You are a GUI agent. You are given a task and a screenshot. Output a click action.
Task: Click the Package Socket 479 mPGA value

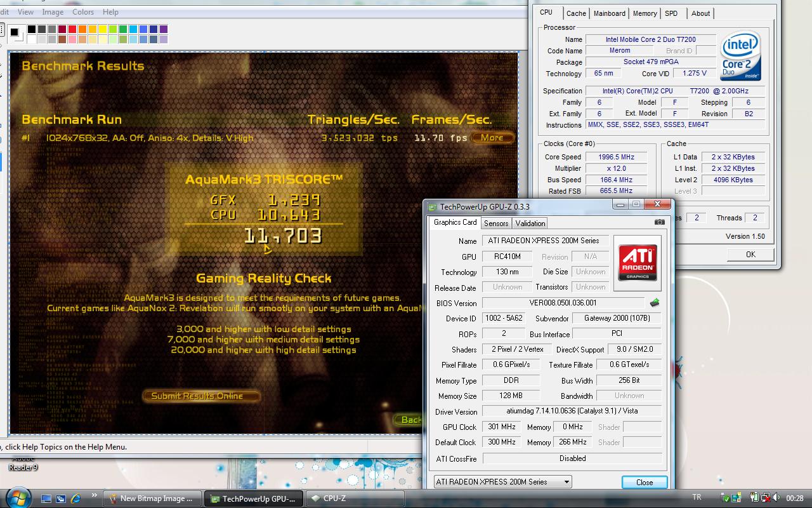pos(650,62)
